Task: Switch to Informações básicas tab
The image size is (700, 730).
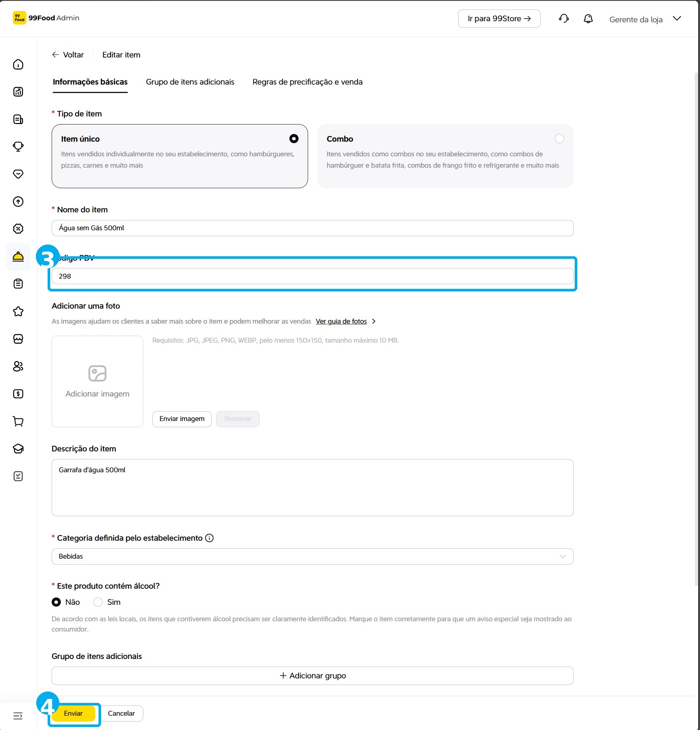Action: pos(90,82)
